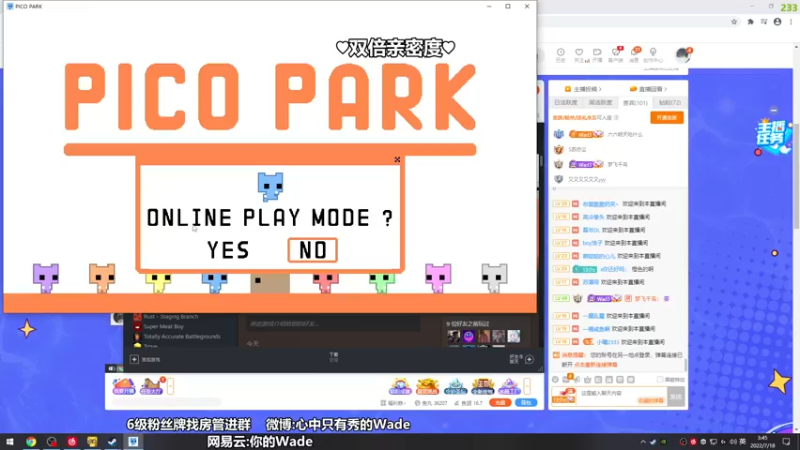Image resolution: width=800 pixels, height=450 pixels.
Task: Click the blue cat icon in dialog
Action: coord(270,187)
